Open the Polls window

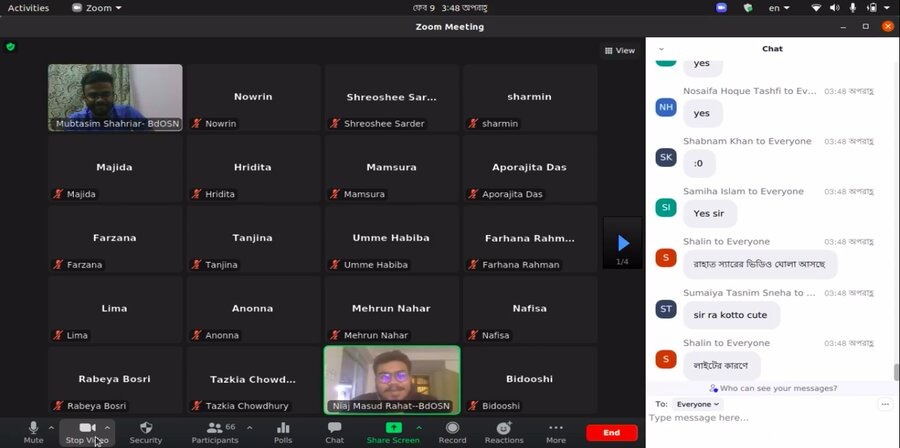tap(283, 431)
